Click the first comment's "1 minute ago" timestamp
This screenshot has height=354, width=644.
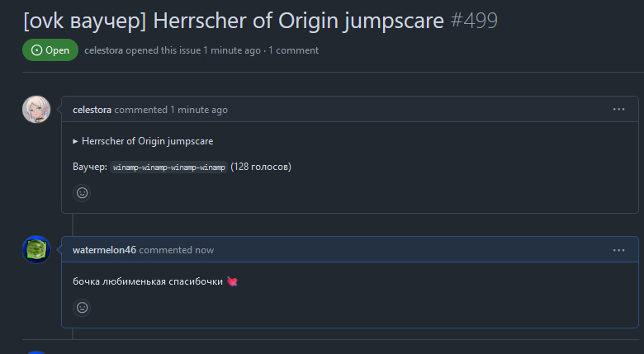[199, 110]
